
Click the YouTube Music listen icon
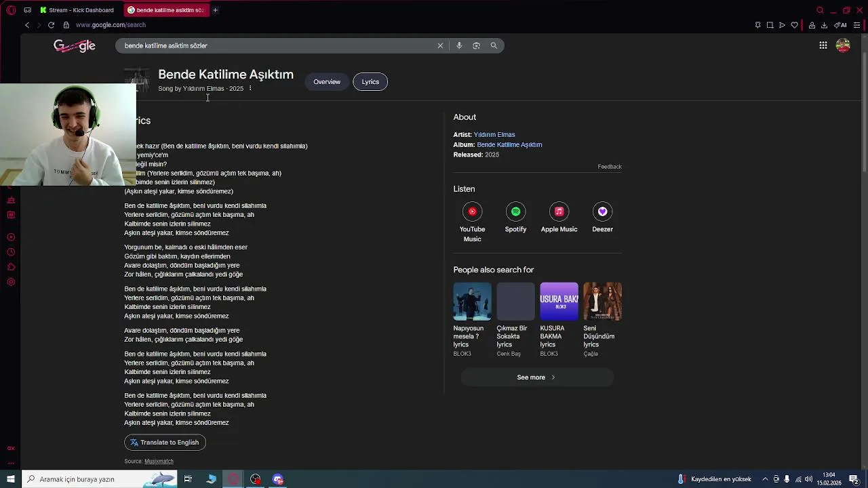click(x=472, y=211)
